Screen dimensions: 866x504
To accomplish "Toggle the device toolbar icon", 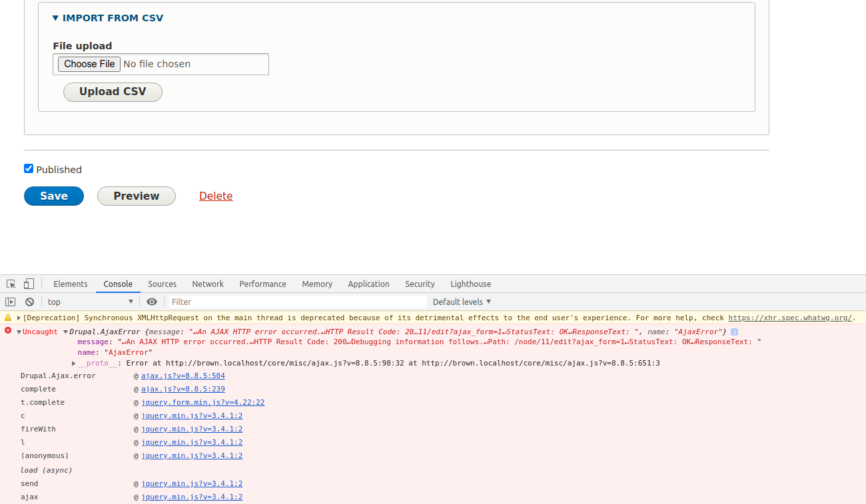I will (29, 284).
